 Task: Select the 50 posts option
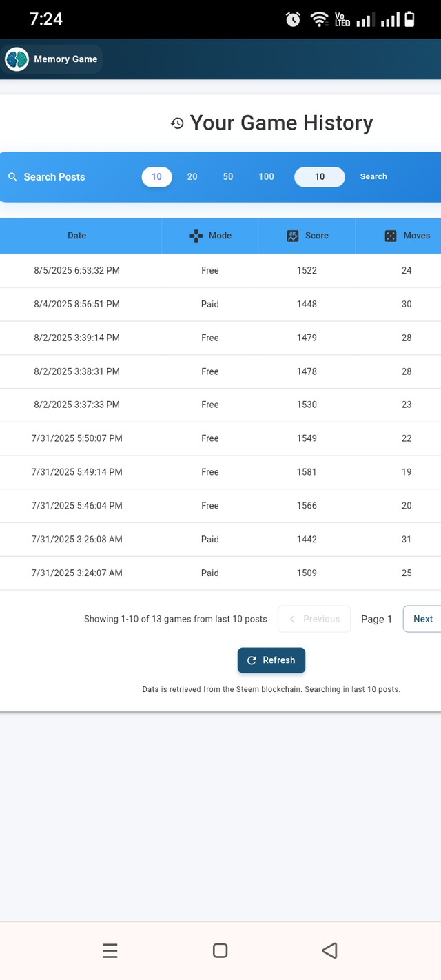pos(228,177)
